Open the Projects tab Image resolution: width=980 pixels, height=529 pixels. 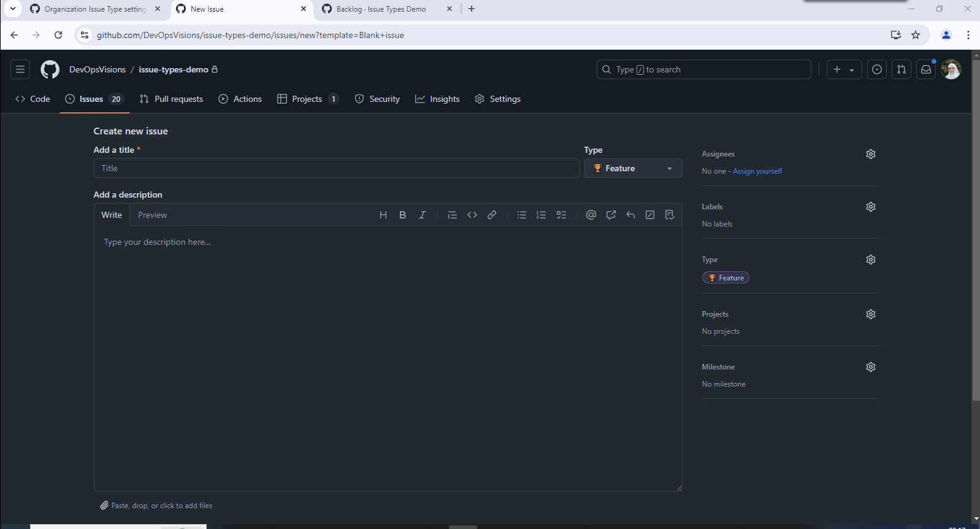pyautogui.click(x=308, y=99)
